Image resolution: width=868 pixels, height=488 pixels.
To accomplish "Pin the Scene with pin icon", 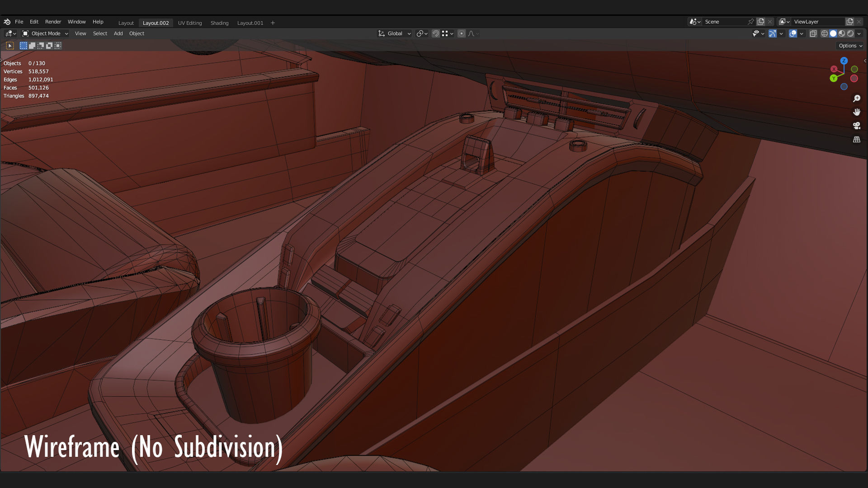I will point(751,22).
